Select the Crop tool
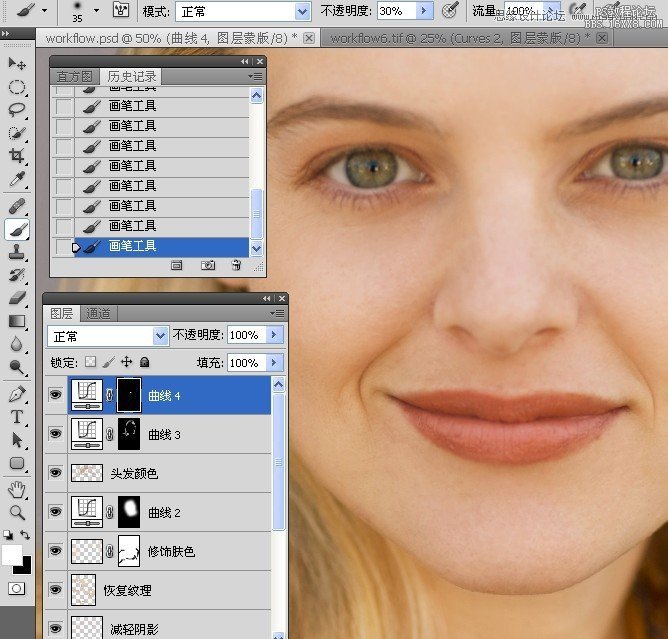This screenshot has width=668, height=639. [x=17, y=156]
